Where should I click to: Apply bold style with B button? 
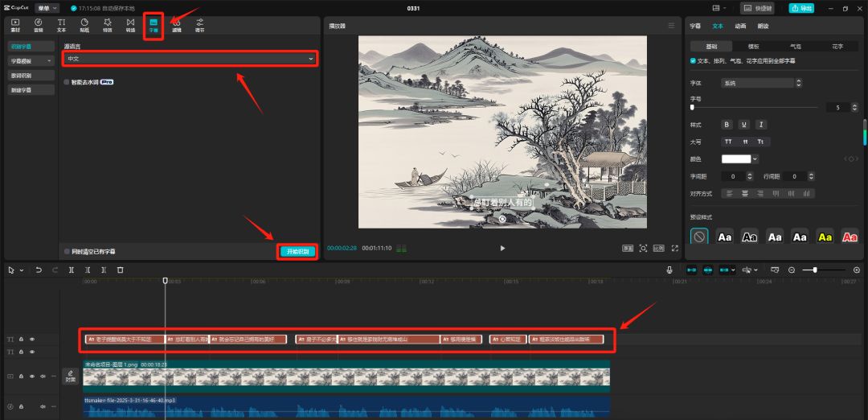(727, 125)
